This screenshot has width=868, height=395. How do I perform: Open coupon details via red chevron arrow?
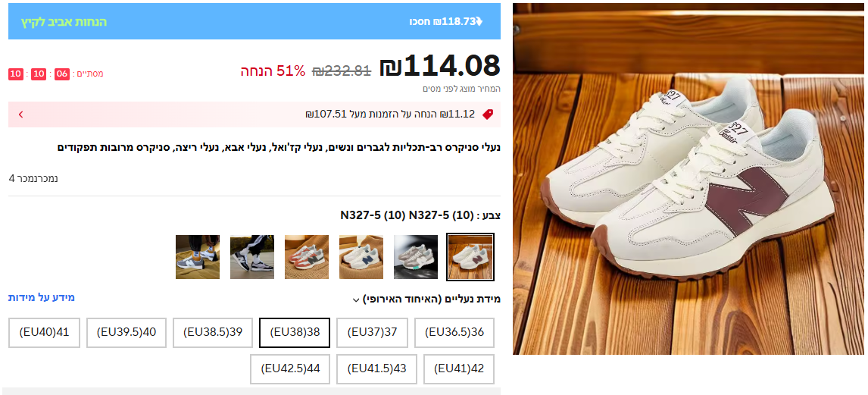tap(20, 114)
